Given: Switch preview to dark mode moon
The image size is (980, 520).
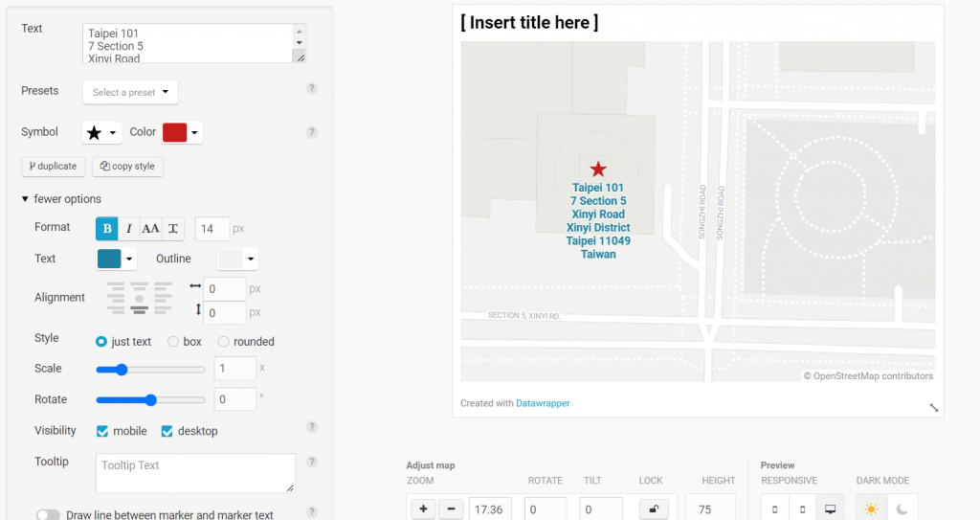Looking at the screenshot, I should click(x=902, y=509).
